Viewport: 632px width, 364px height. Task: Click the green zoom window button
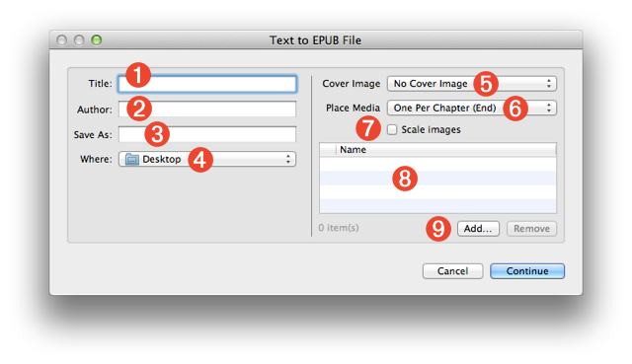click(97, 39)
